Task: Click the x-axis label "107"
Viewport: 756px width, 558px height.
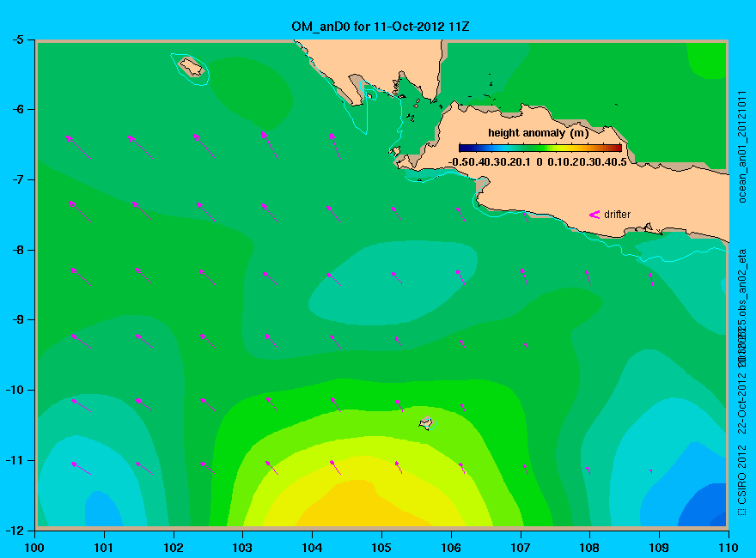Action: coord(521,548)
